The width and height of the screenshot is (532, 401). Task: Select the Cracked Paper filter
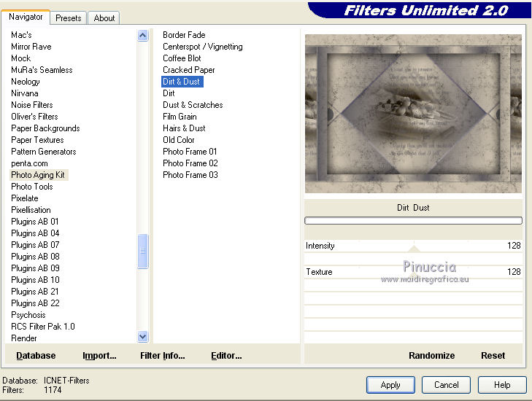pos(188,70)
